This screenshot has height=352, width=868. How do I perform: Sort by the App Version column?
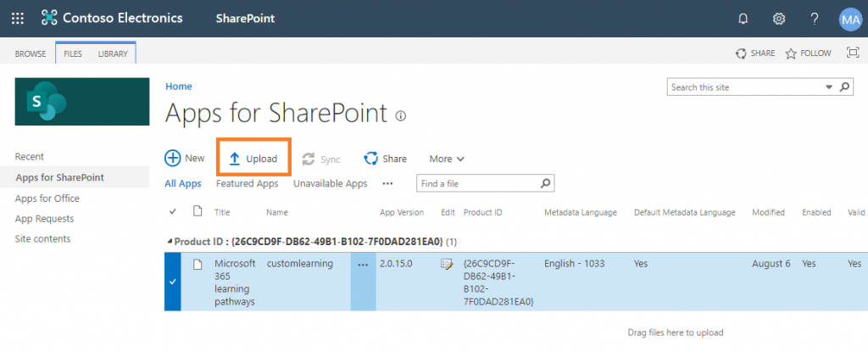point(402,212)
